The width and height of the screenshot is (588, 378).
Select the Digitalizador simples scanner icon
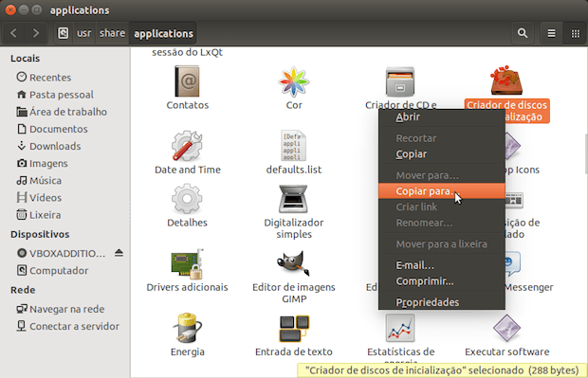[x=294, y=199]
